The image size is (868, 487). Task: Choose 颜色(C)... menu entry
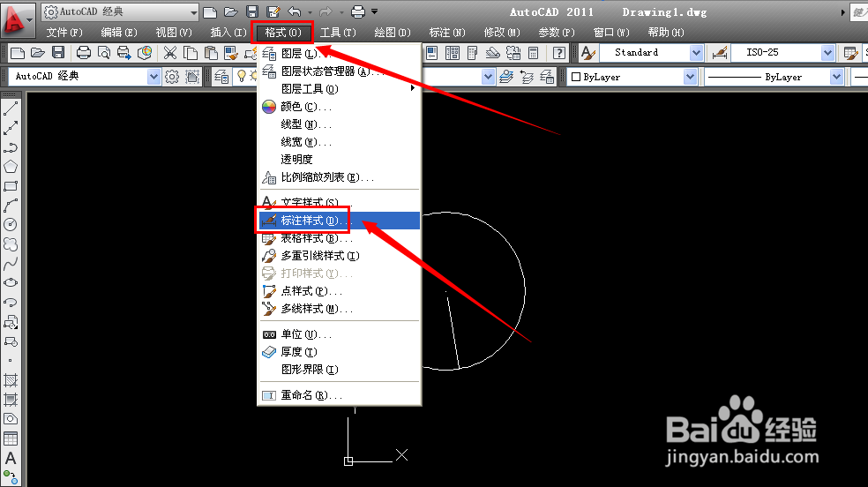(x=340, y=106)
